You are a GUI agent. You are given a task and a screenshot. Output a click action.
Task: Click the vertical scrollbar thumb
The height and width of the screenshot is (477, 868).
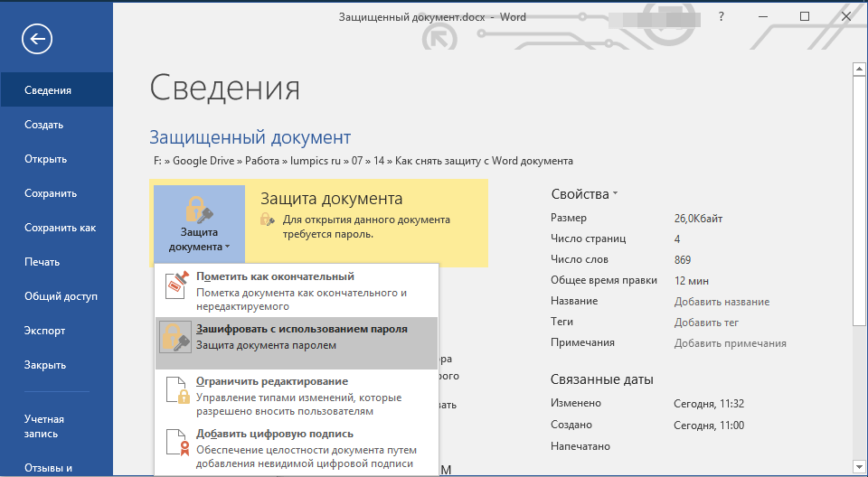pos(859,201)
